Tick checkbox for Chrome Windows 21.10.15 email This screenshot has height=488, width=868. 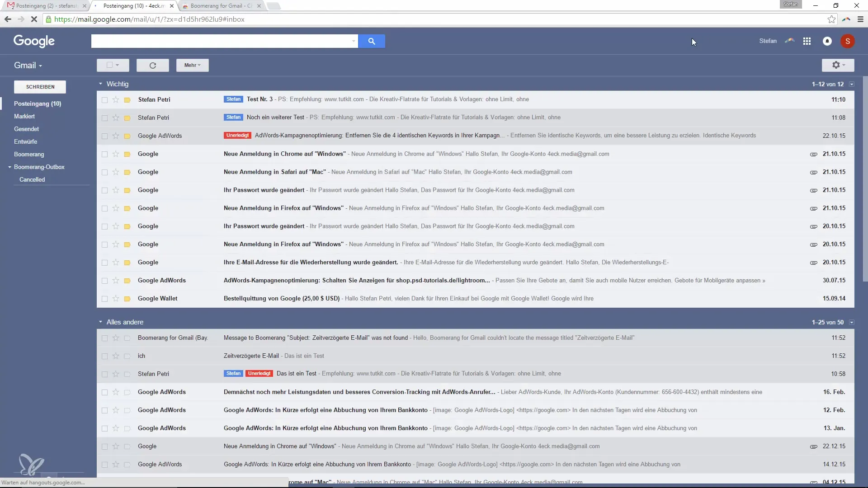click(x=104, y=154)
